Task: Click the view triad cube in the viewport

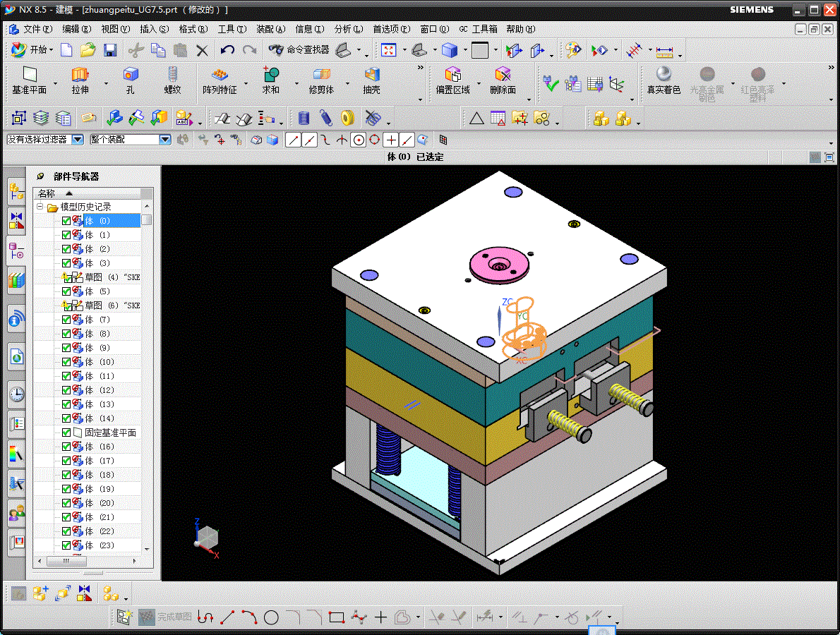Action: pyautogui.click(x=208, y=537)
